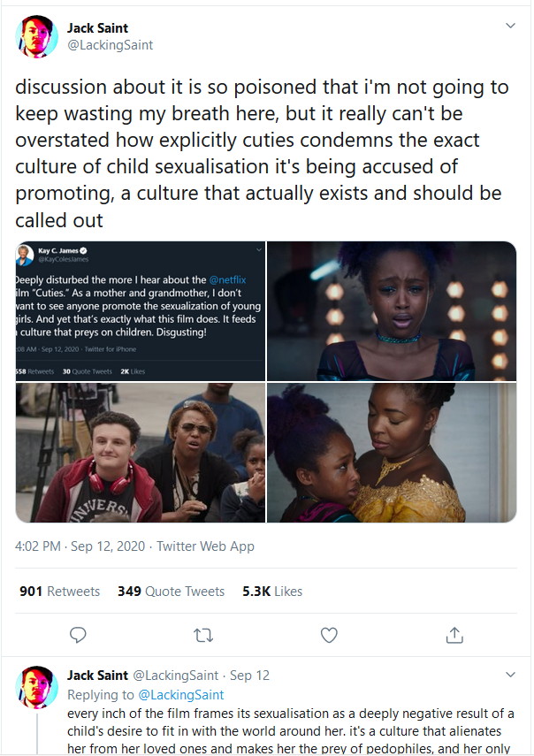Expand the main tweet options chevron
Viewport: 534px width, 756px height.
tap(510, 27)
